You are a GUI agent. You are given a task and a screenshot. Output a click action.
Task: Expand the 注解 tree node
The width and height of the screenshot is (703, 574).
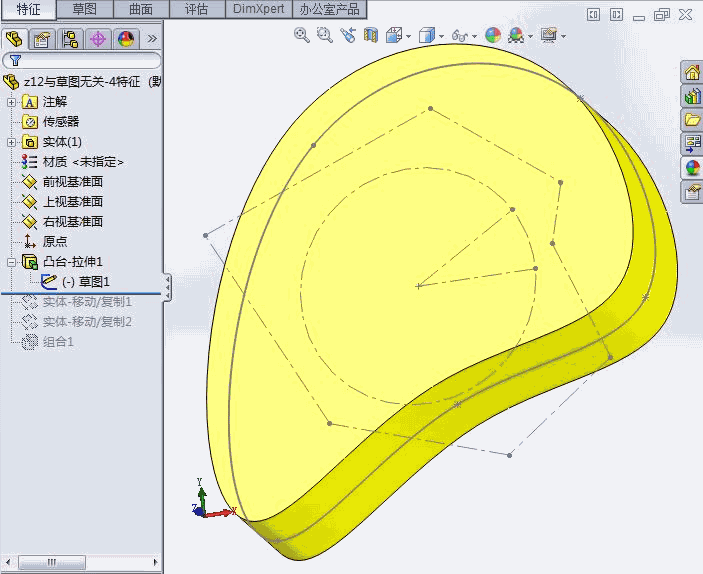11,102
